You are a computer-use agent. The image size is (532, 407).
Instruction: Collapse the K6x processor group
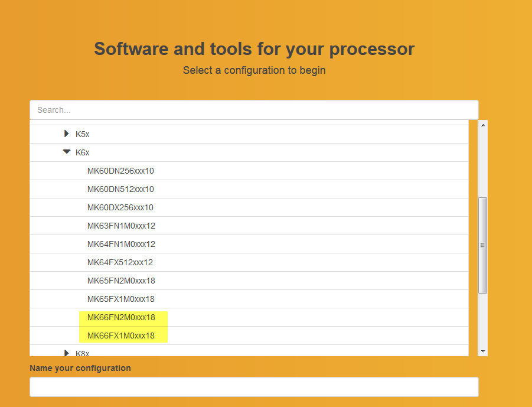point(67,152)
